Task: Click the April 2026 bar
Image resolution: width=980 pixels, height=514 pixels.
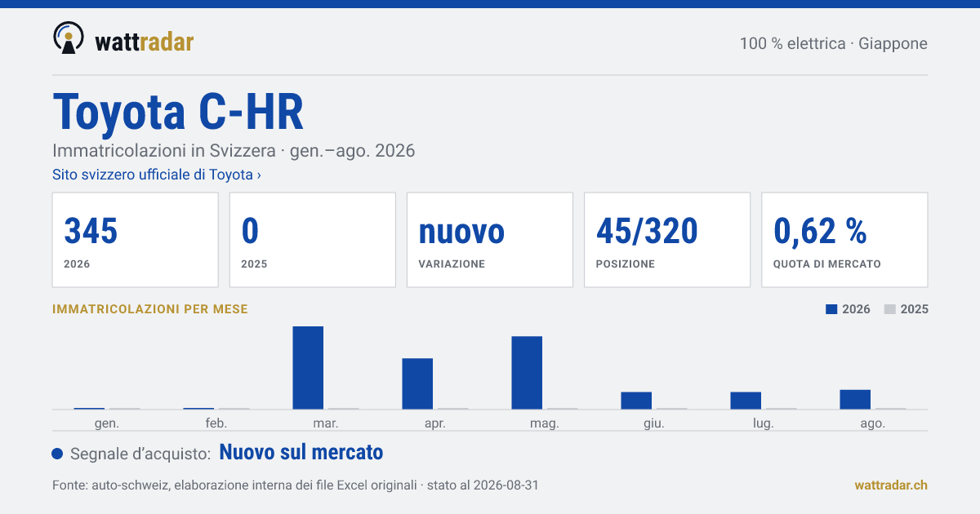Action: point(417,384)
